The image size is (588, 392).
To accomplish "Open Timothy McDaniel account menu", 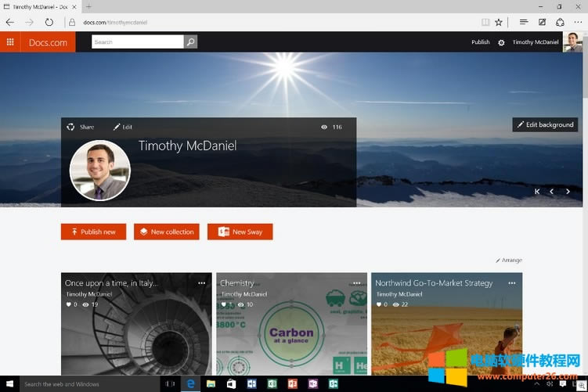I will click(x=536, y=42).
